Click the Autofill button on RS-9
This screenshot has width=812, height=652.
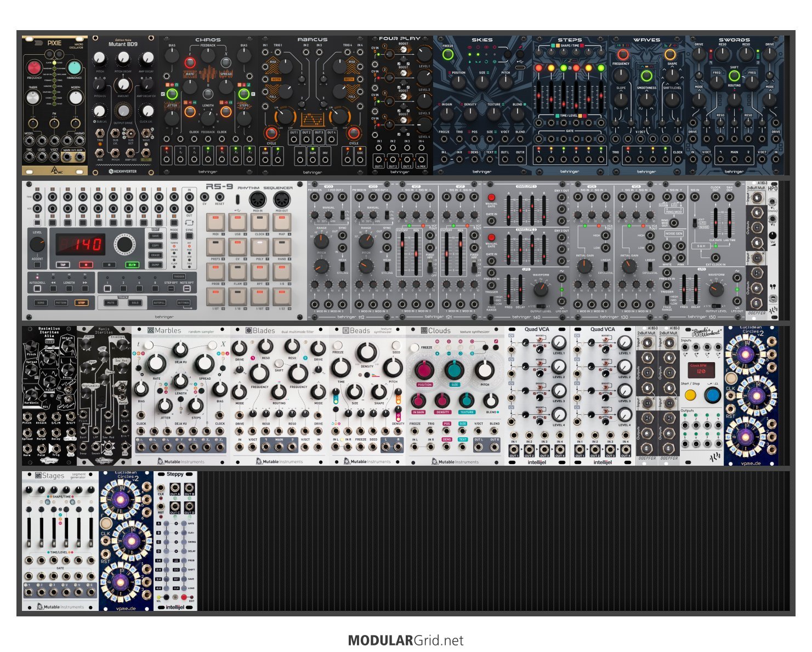[x=159, y=302]
